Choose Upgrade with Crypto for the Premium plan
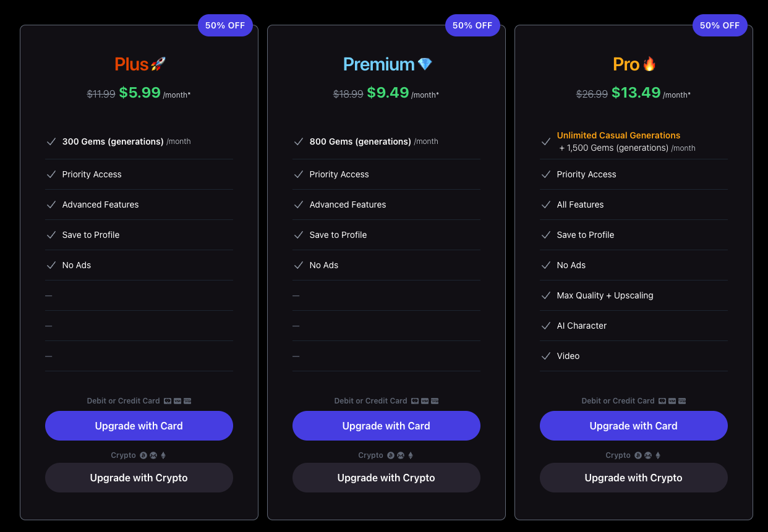768x532 pixels. pyautogui.click(x=386, y=478)
